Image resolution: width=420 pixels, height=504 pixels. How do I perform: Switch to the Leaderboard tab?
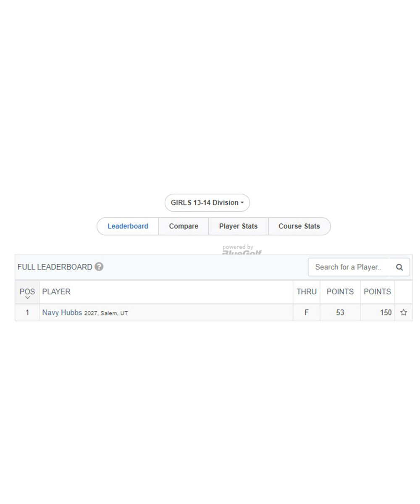128,226
